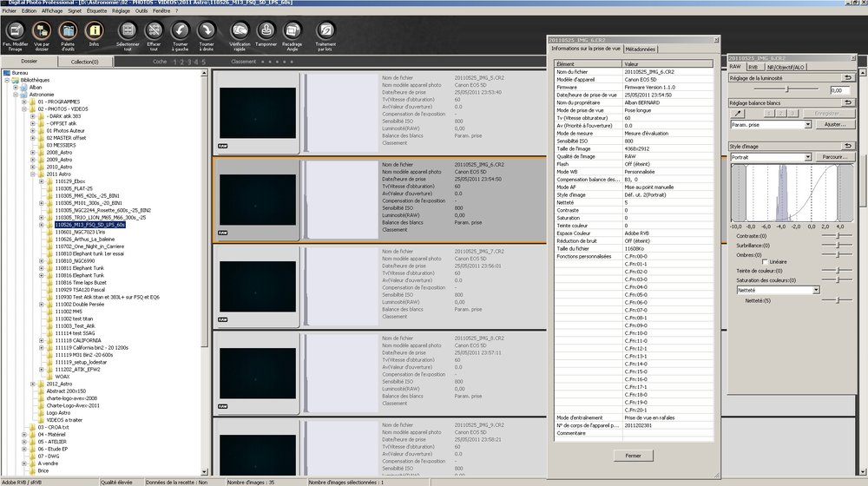Expand the 04 - Matériel folder

coord(23,435)
